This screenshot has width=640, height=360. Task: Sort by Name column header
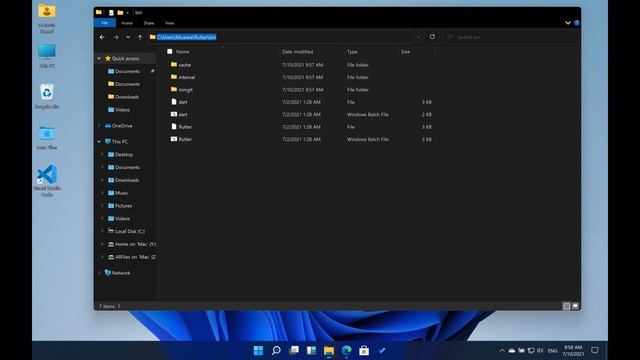pos(182,52)
